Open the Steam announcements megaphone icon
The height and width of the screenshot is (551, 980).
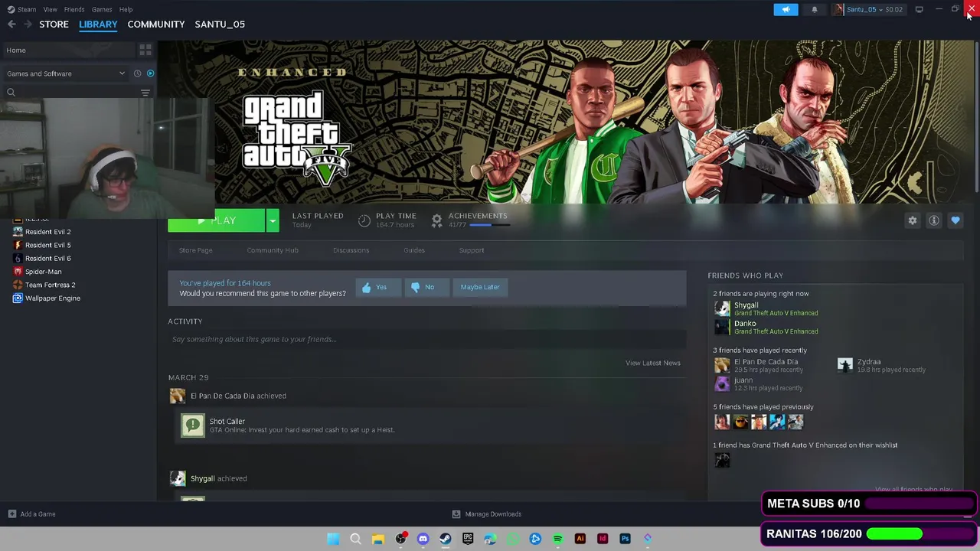pos(786,9)
